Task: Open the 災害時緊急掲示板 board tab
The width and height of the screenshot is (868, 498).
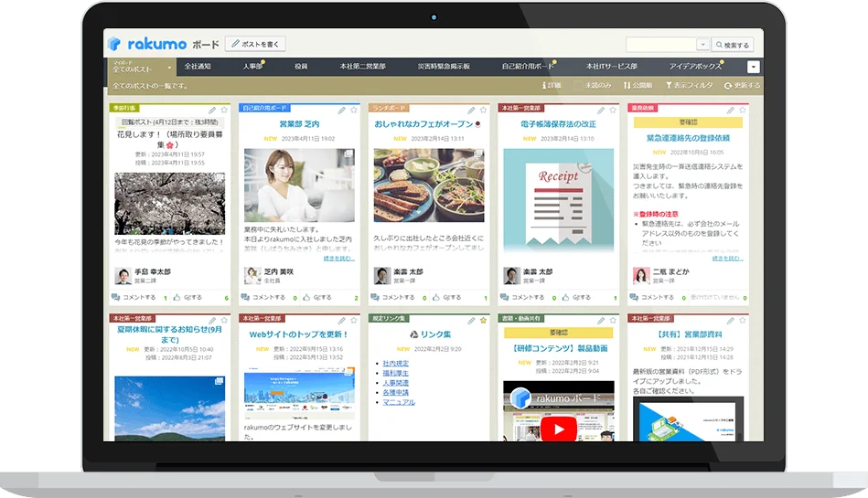Action: 444,67
